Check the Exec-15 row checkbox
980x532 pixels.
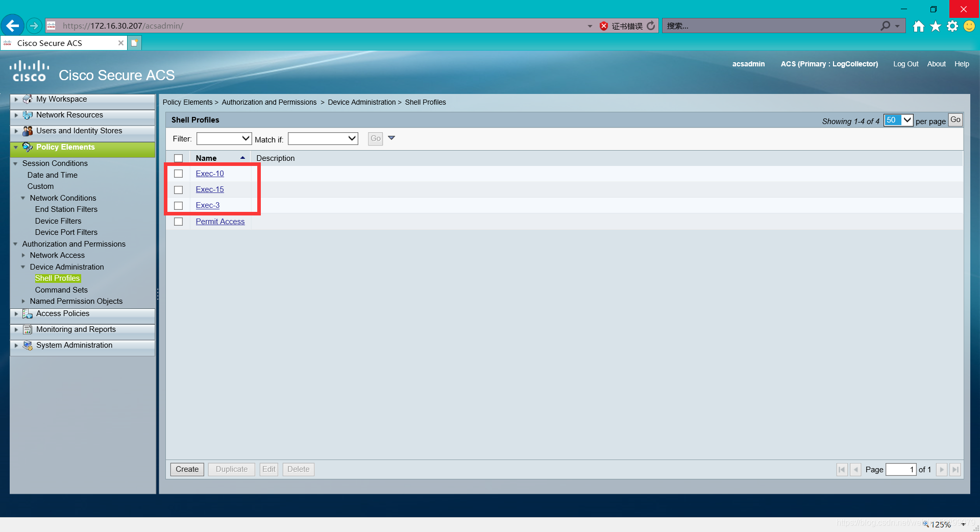pyautogui.click(x=178, y=189)
